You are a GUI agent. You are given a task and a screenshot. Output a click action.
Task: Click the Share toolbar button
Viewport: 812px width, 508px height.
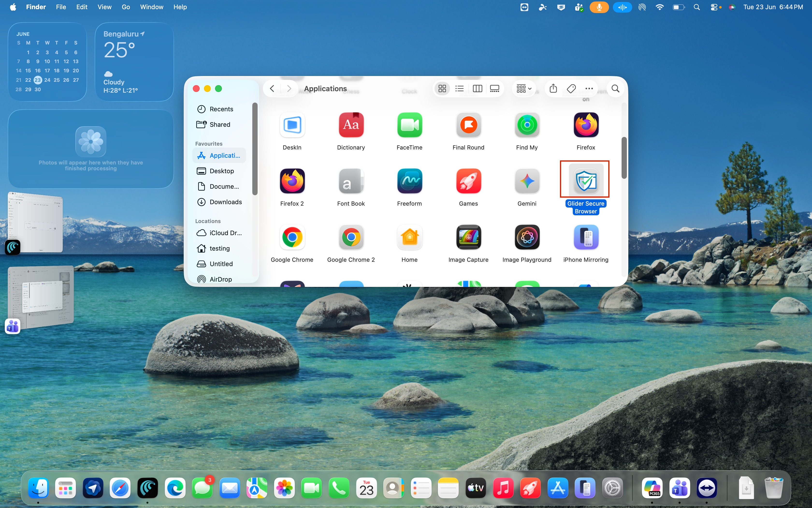553,89
